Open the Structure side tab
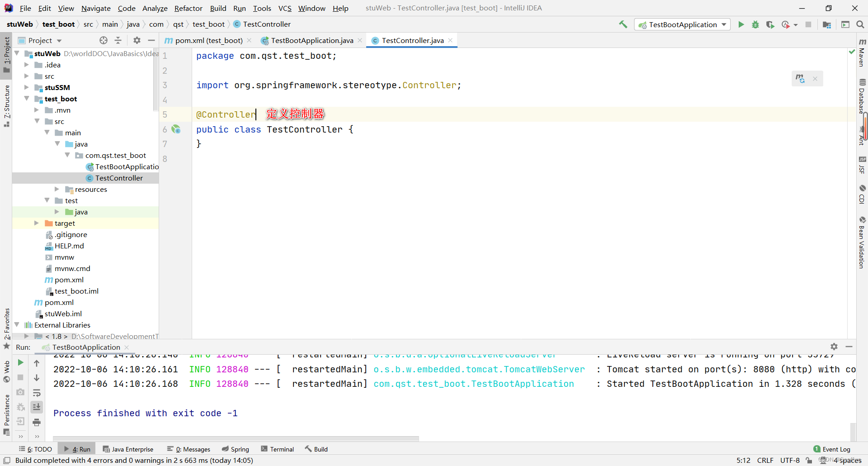 [x=6, y=106]
